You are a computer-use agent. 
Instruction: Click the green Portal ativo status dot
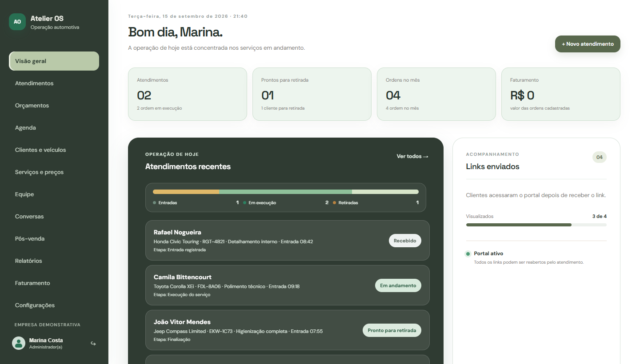click(x=468, y=254)
